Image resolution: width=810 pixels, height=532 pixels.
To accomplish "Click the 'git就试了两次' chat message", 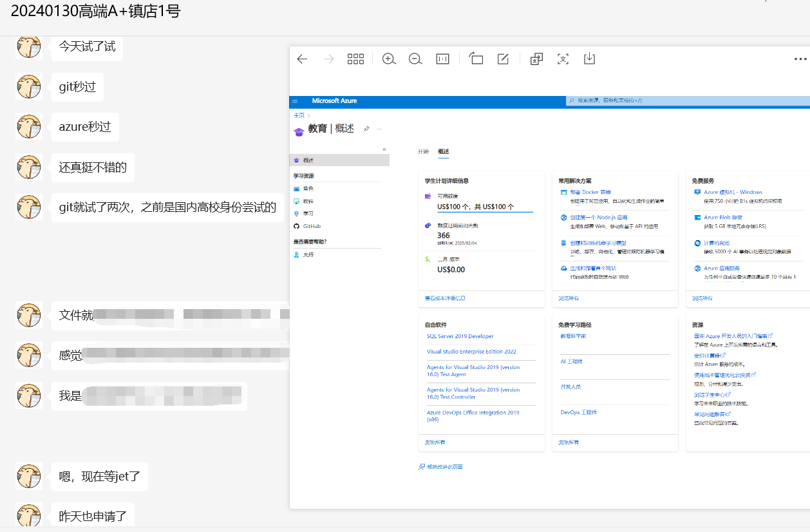I will click(167, 207).
